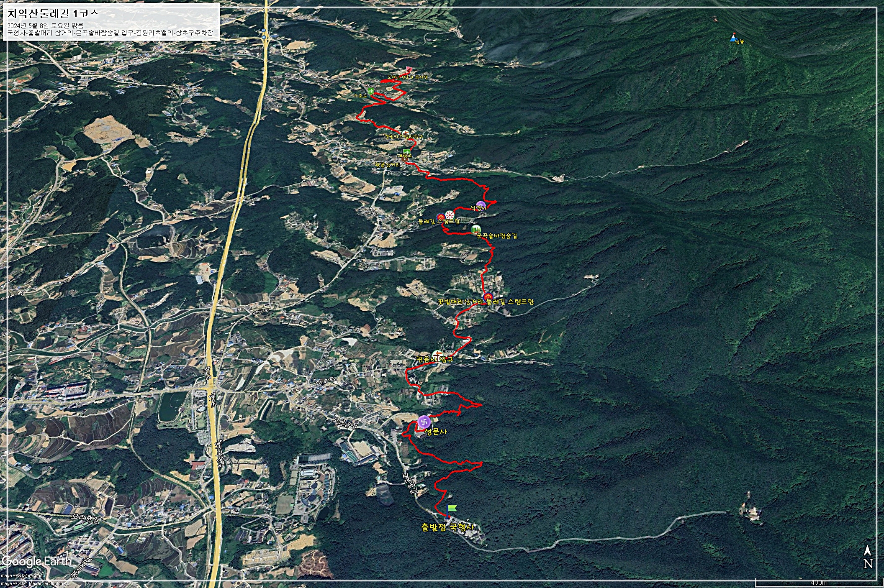Click the signpost marker at 경원리츠밸리 입구
This screenshot has width=884, height=588.
point(405,133)
